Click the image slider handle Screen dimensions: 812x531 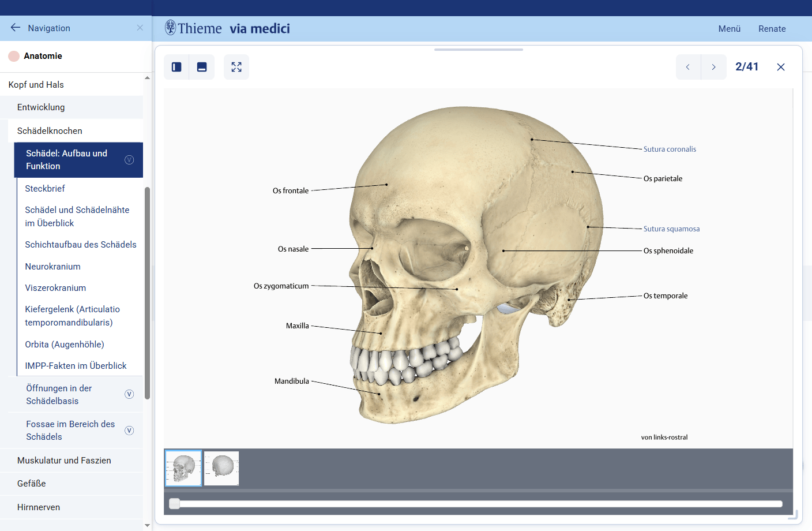point(174,504)
